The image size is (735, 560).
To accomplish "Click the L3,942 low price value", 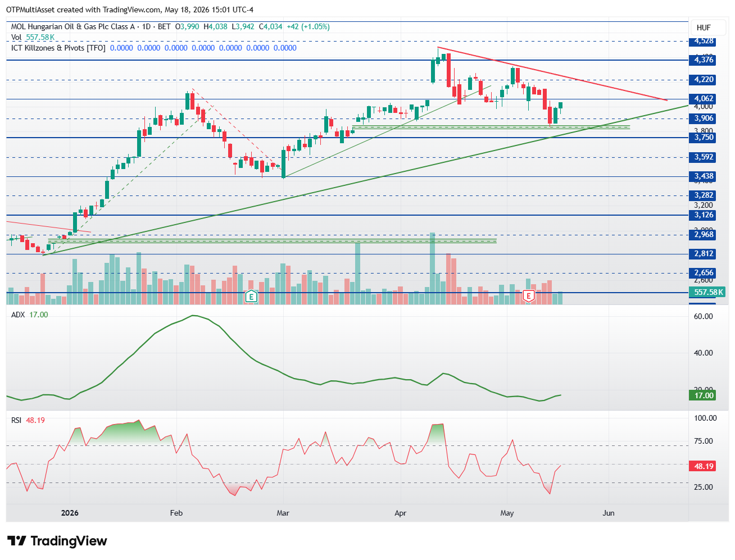I will 243,26.
